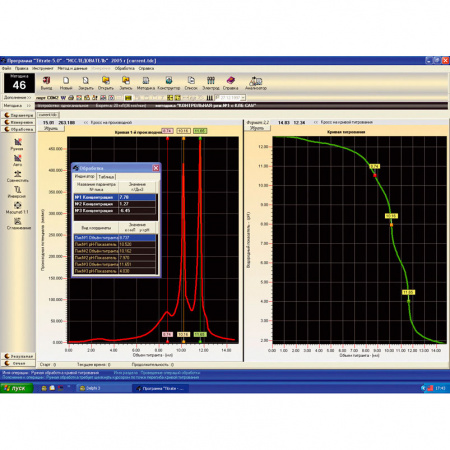The width and height of the screenshot is (450, 450).
Task: Click the 10.16 label on titration curve
Action: coord(391,216)
